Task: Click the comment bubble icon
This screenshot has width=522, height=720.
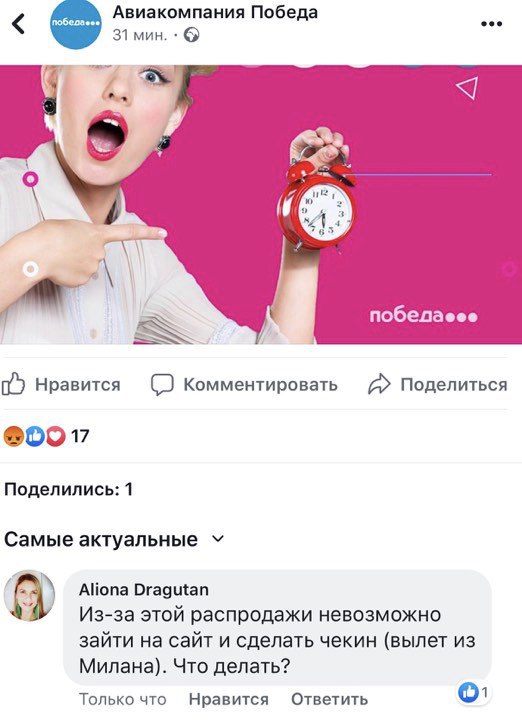Action: coord(162,385)
